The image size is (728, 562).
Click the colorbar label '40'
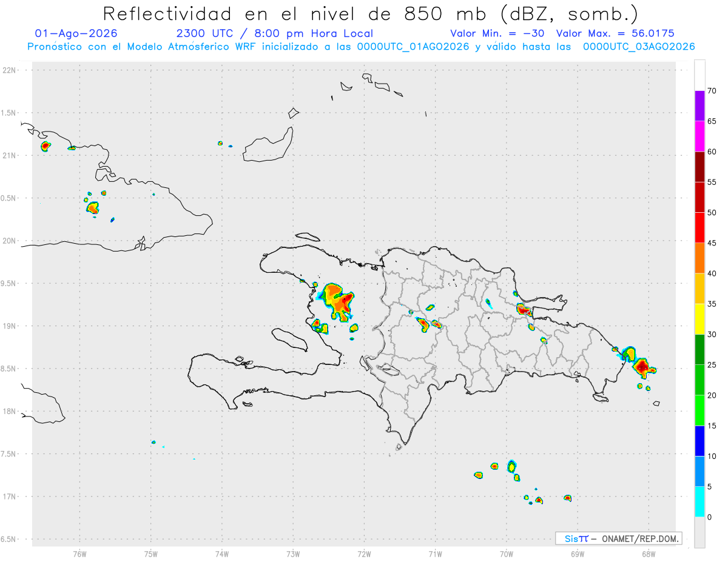[x=712, y=273]
